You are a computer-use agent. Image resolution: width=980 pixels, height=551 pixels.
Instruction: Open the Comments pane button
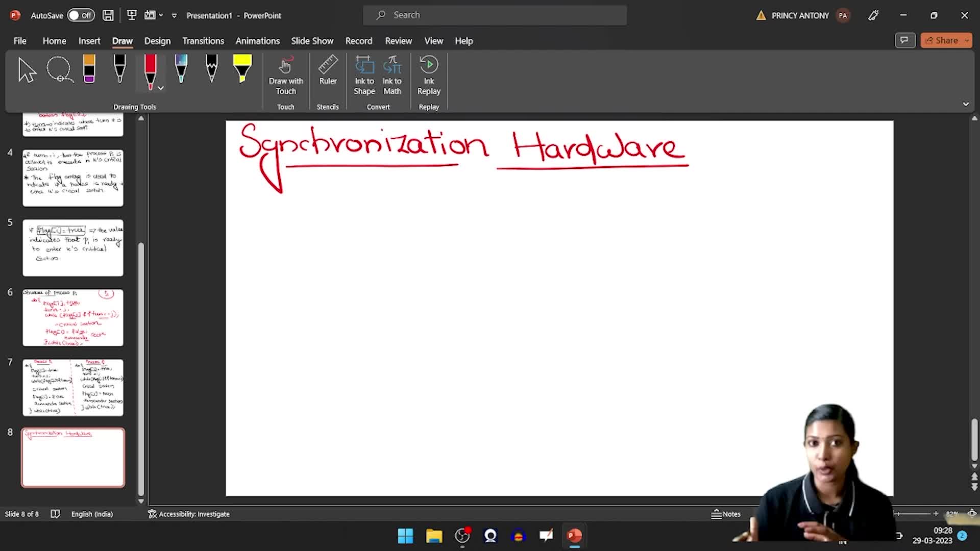coord(904,40)
